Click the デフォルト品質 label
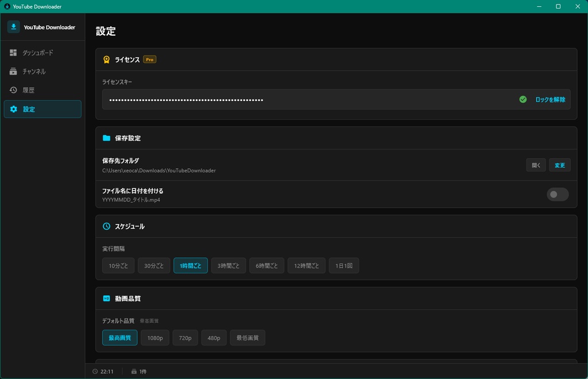Viewport: 588px width, 379px height. coord(118,321)
